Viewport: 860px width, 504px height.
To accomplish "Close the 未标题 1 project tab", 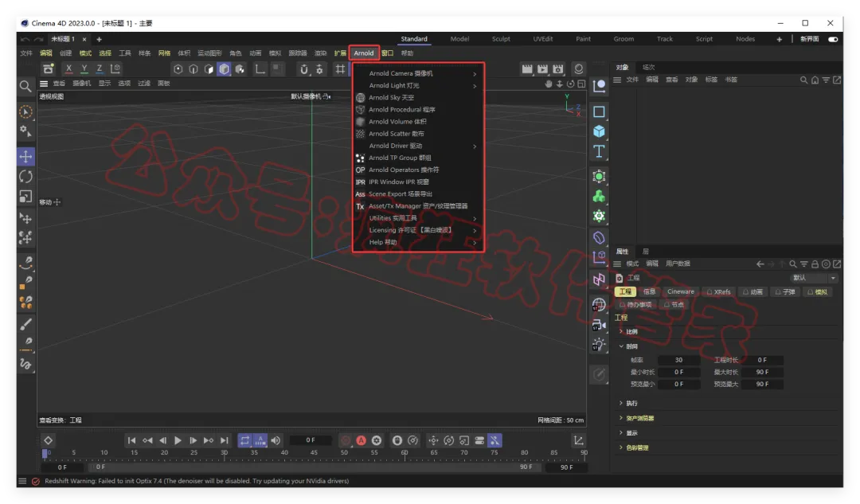I will (x=84, y=40).
